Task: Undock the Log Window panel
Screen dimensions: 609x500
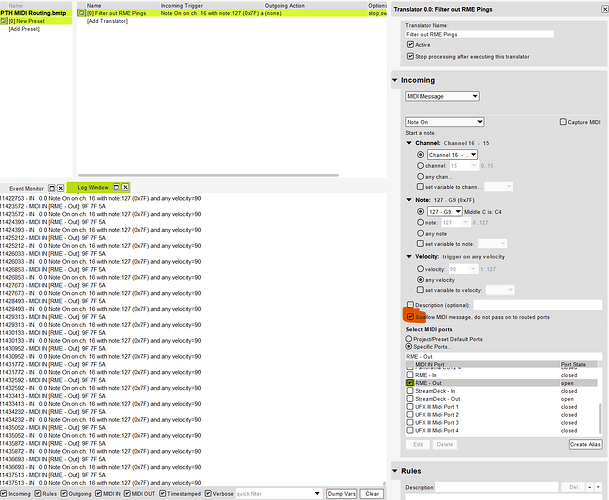Action: pyautogui.click(x=116, y=187)
